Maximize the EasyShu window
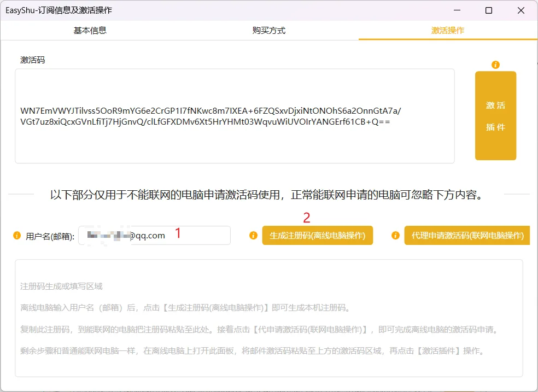Viewport: 538px width, 392px height. pos(489,10)
